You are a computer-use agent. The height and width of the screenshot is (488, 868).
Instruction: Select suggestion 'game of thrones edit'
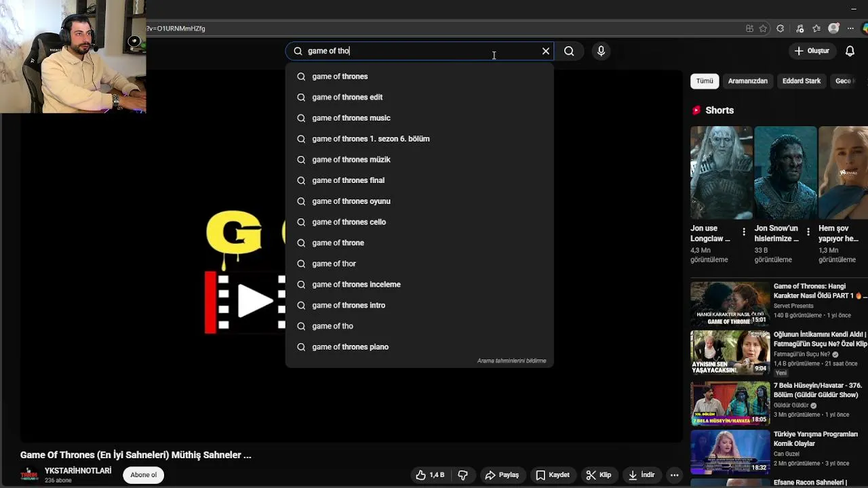point(420,97)
